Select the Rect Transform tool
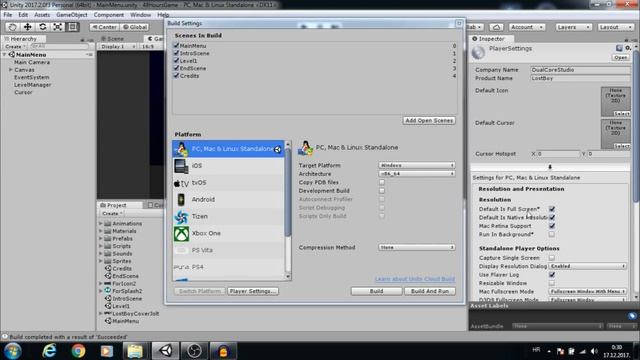 (x=73, y=27)
